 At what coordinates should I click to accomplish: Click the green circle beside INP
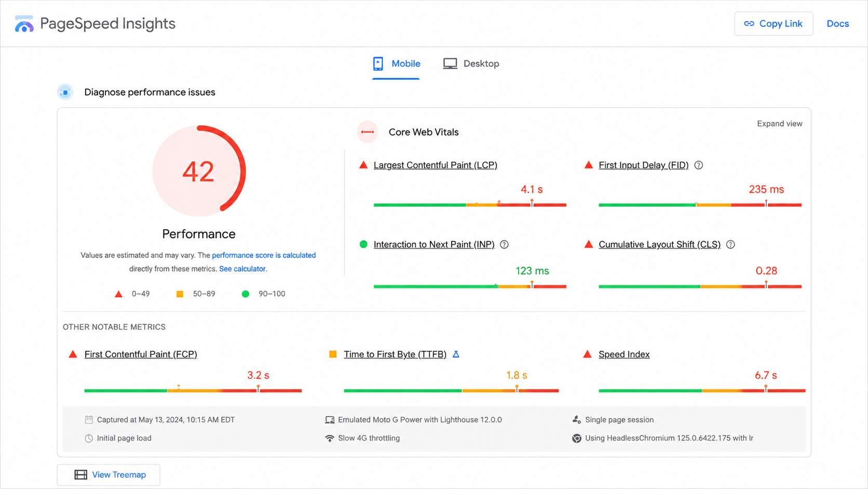363,244
